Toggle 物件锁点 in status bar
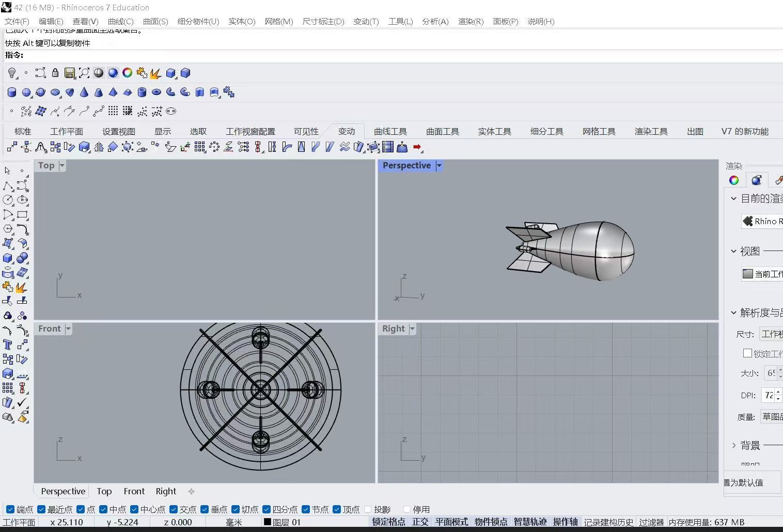This screenshot has width=783, height=532. 491,522
